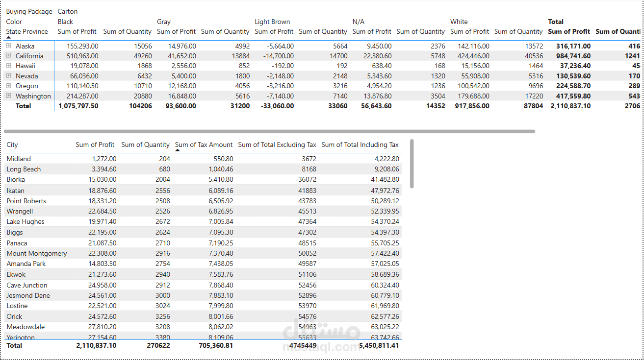Click the Gray color column header
Image resolution: width=644 pixels, height=361 pixels.
[x=164, y=22]
